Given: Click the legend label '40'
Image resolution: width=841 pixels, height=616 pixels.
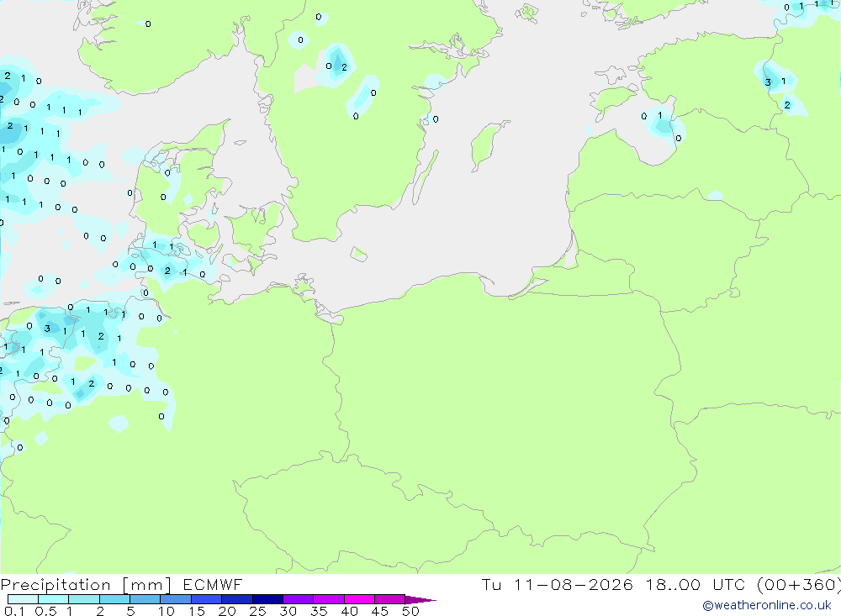Looking at the screenshot, I should click(349, 611).
